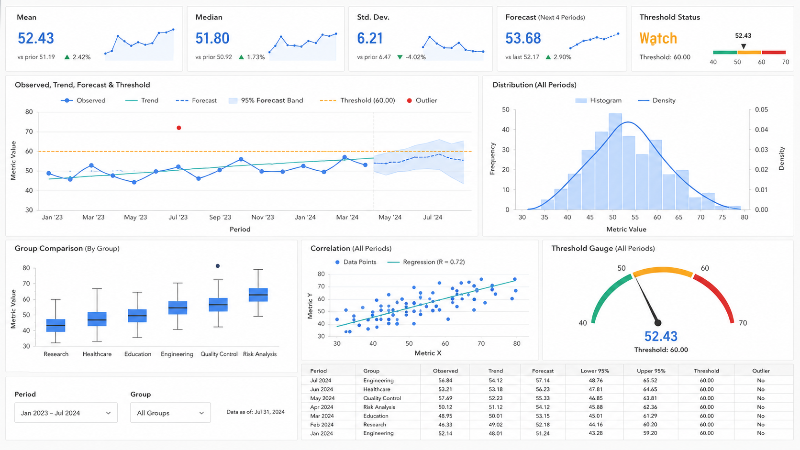Click the Research box plot

56,326
